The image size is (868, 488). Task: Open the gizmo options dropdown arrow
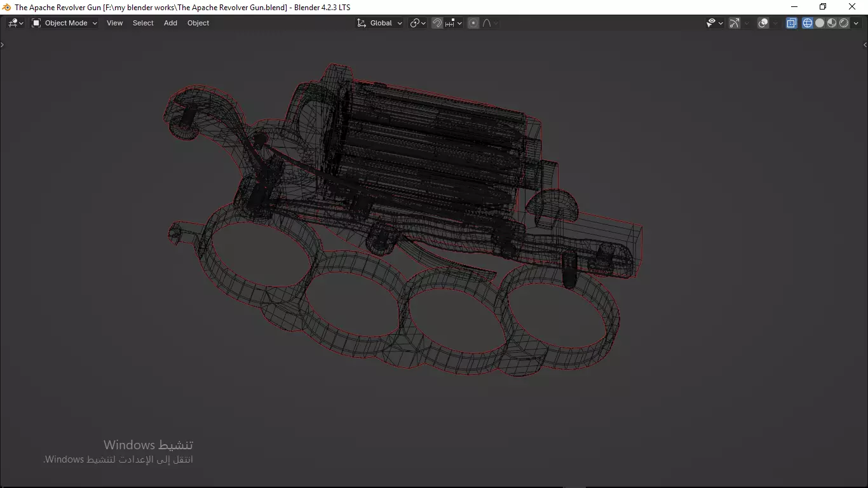pos(747,23)
